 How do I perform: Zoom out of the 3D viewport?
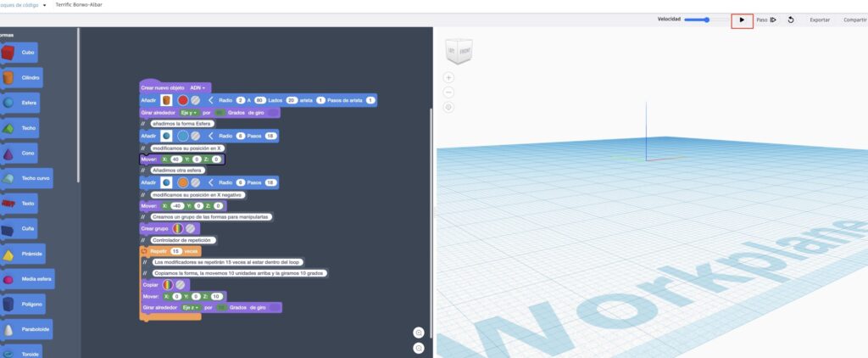tap(449, 92)
